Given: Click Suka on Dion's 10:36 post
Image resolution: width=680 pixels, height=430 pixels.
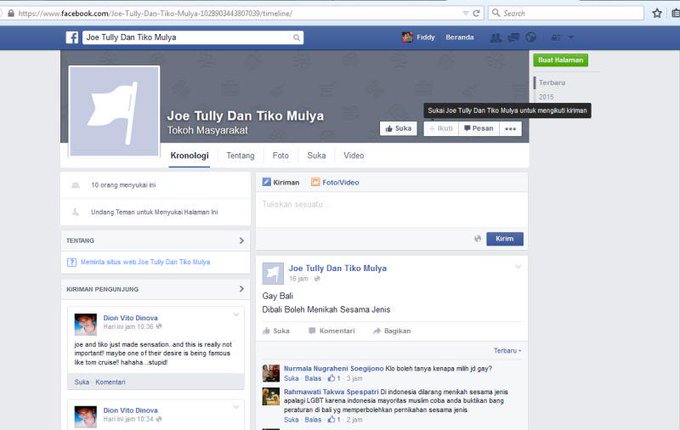Looking at the screenshot, I should tap(82, 382).
